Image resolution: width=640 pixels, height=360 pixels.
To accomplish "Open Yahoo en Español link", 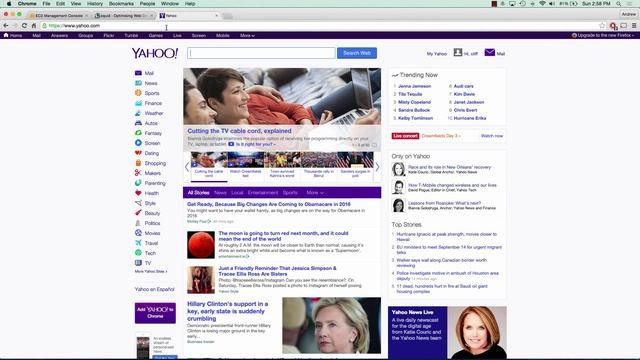I will 154,289.
